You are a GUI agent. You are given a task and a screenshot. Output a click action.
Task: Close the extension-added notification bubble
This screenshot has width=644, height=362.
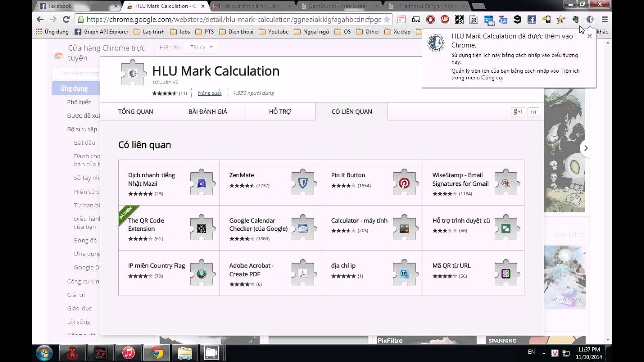589,36
